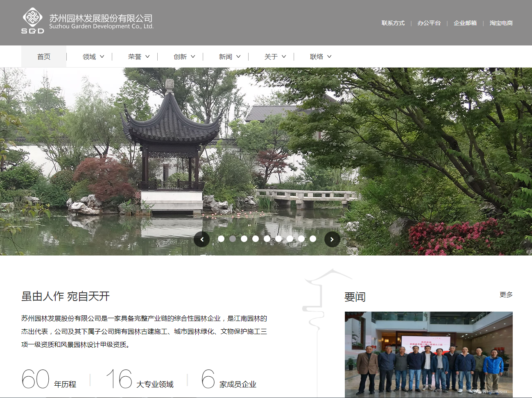Click the 创新 innovation dropdown chevron
This screenshot has height=398, width=532.
[192, 57]
